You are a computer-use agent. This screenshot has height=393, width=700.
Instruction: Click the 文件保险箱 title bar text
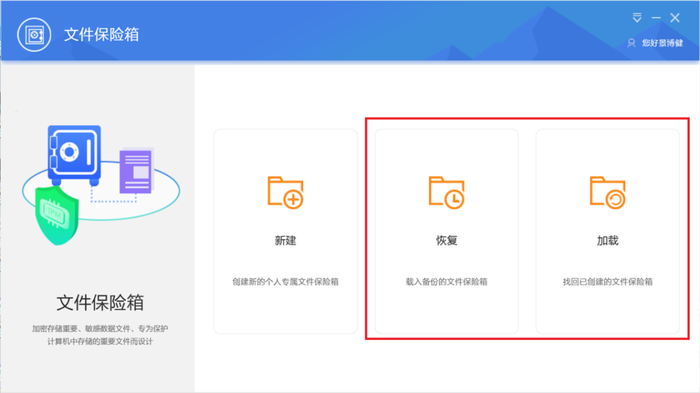101,34
